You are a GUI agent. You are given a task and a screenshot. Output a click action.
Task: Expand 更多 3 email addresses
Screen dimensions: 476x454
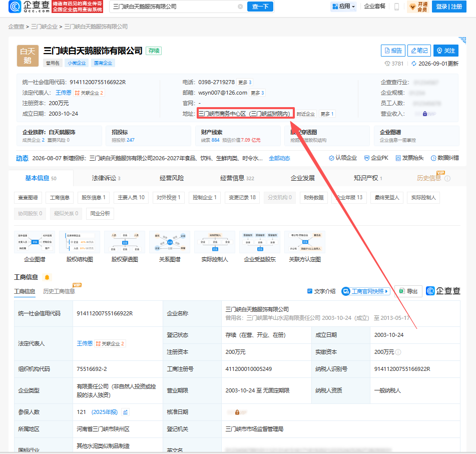pyautogui.click(x=257, y=93)
